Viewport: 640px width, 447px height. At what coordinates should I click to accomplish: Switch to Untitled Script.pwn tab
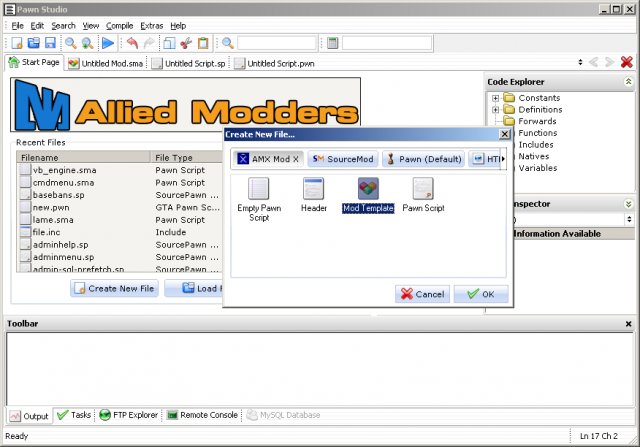tap(275, 63)
